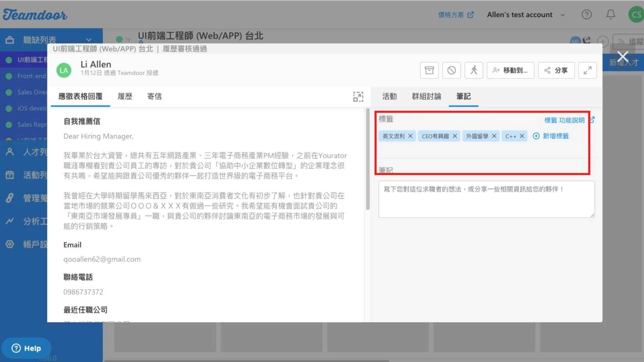Switch to the 履歷 tab
644x362 pixels.
[x=125, y=97]
